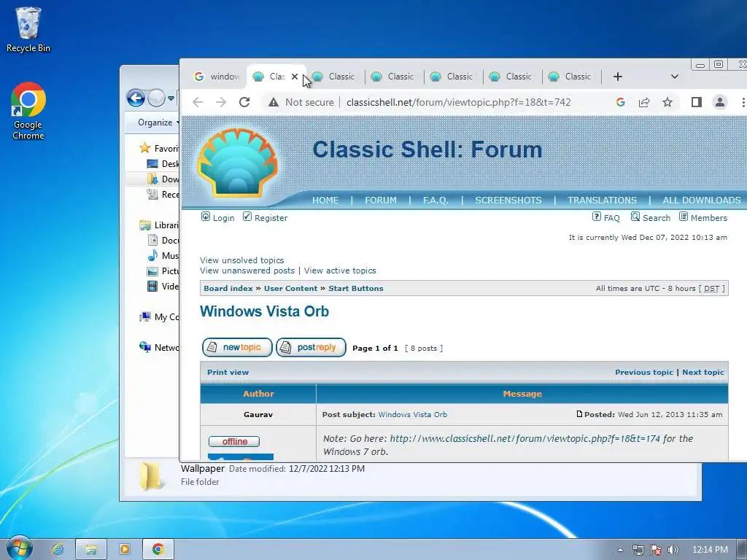747x560 pixels.
Task: Launch Internet Explorer from taskbar
Action: tap(58, 549)
